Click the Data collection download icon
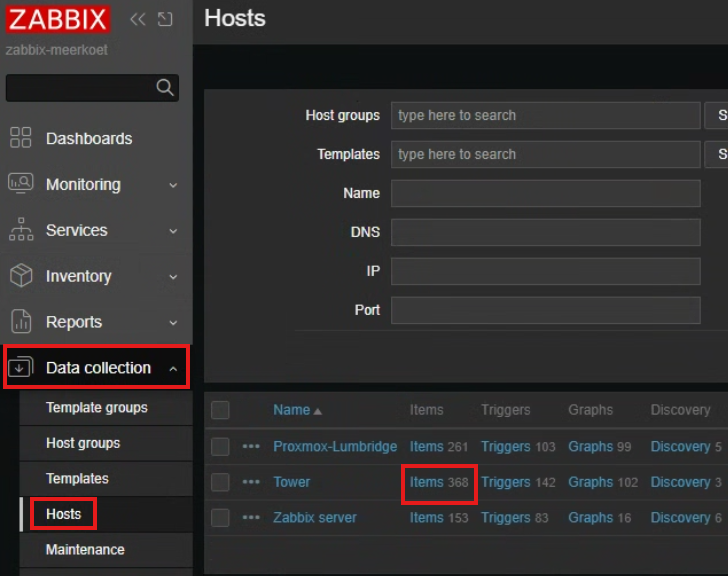728x576 pixels. pos(21,367)
